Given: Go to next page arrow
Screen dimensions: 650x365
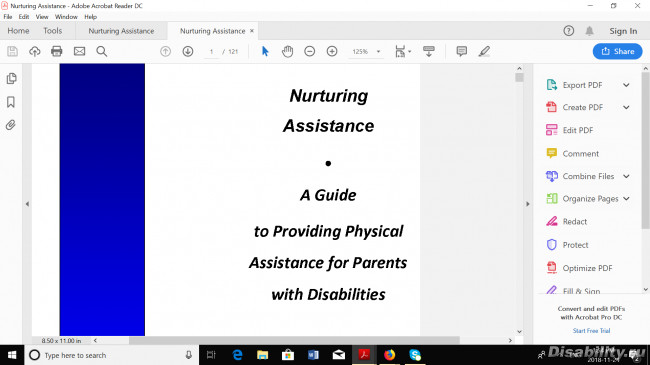Looking at the screenshot, I should pyautogui.click(x=188, y=51).
